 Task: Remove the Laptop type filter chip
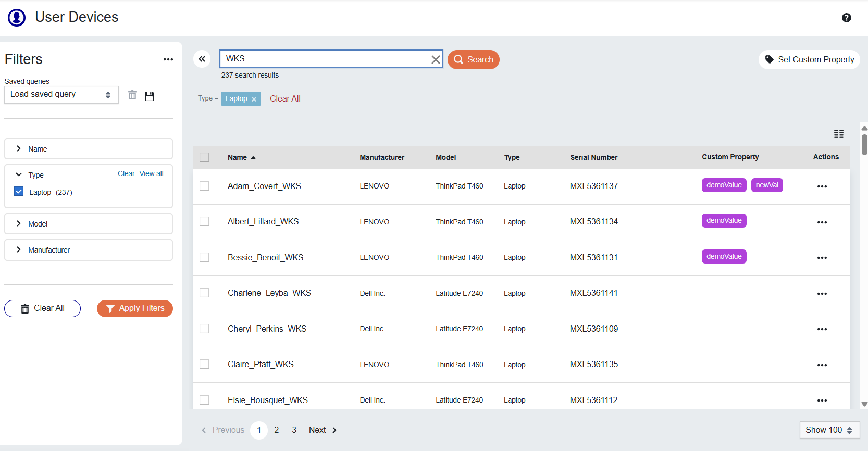click(254, 99)
